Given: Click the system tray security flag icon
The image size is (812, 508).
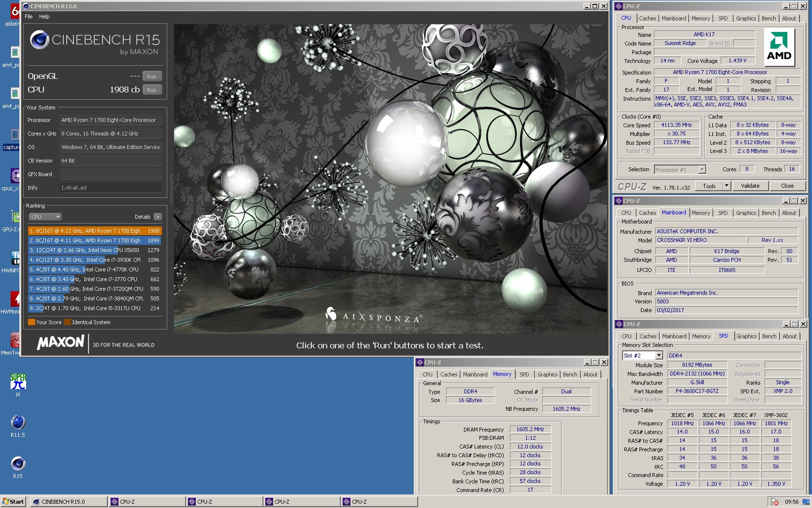Looking at the screenshot, I should tap(775, 502).
